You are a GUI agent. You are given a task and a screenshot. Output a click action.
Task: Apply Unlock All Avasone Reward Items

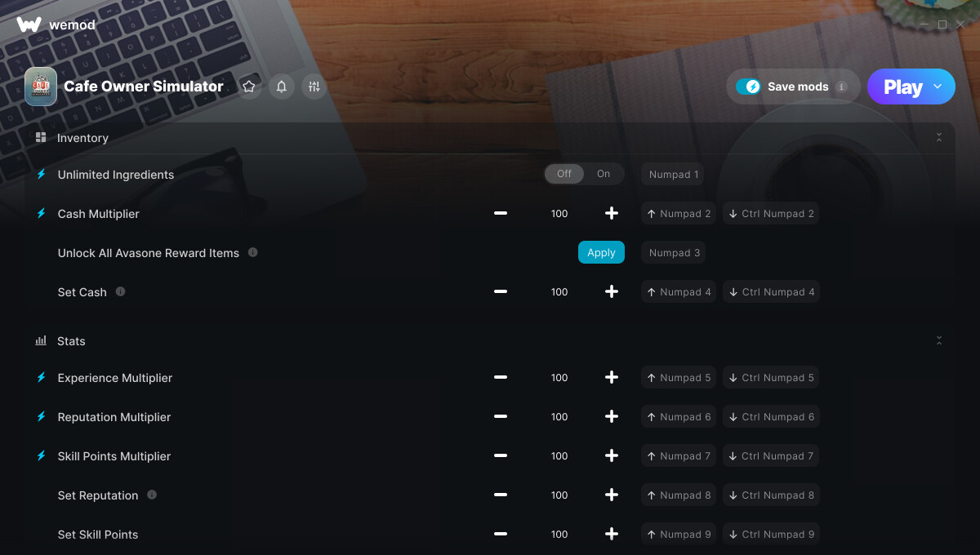point(601,252)
